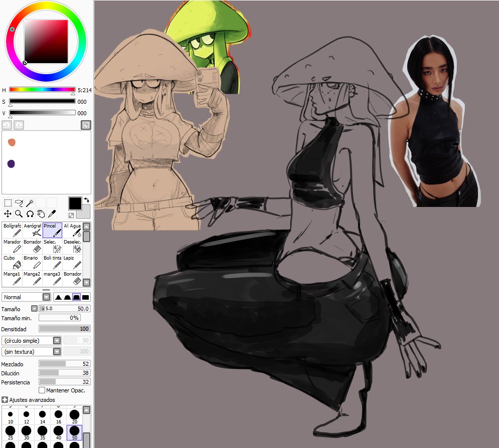Choose the Lapiz pencil tool

pyautogui.click(x=72, y=262)
